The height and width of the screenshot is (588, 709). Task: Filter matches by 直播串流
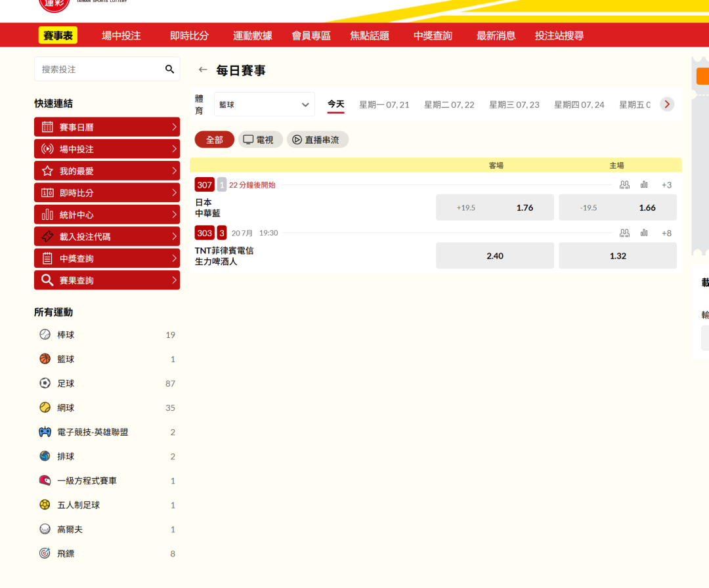click(318, 140)
